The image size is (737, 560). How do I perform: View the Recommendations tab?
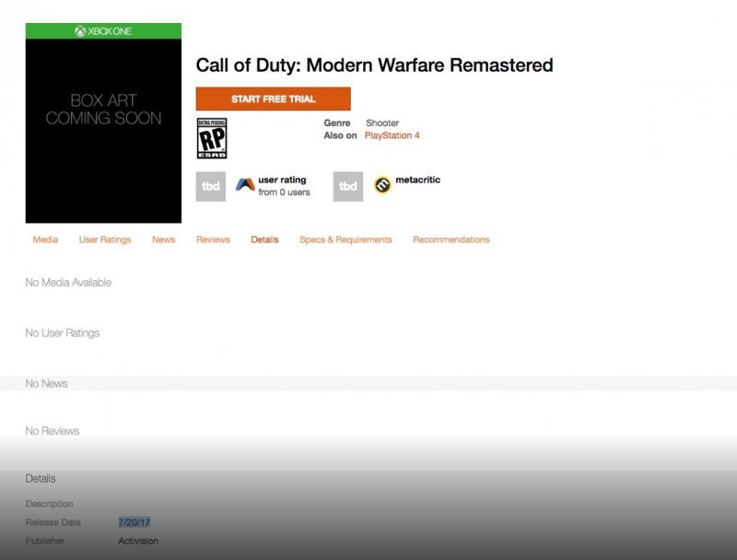pos(451,239)
